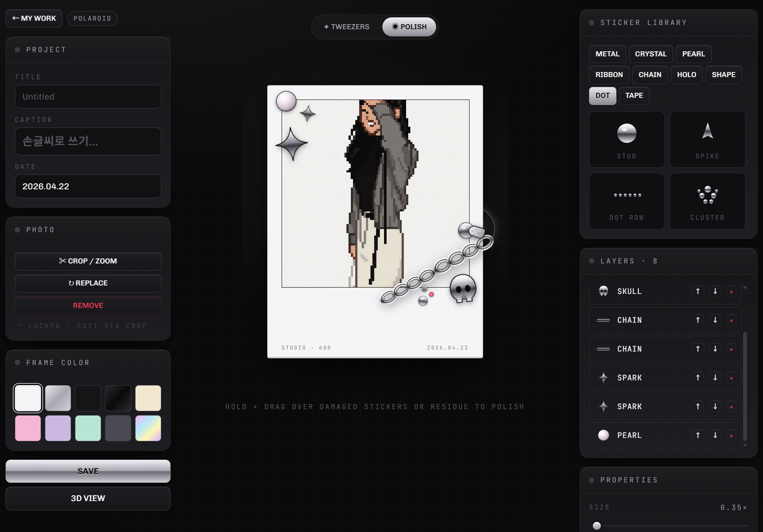The height and width of the screenshot is (532, 763).
Task: Add the Spike sticker to canvas
Action: (x=707, y=139)
